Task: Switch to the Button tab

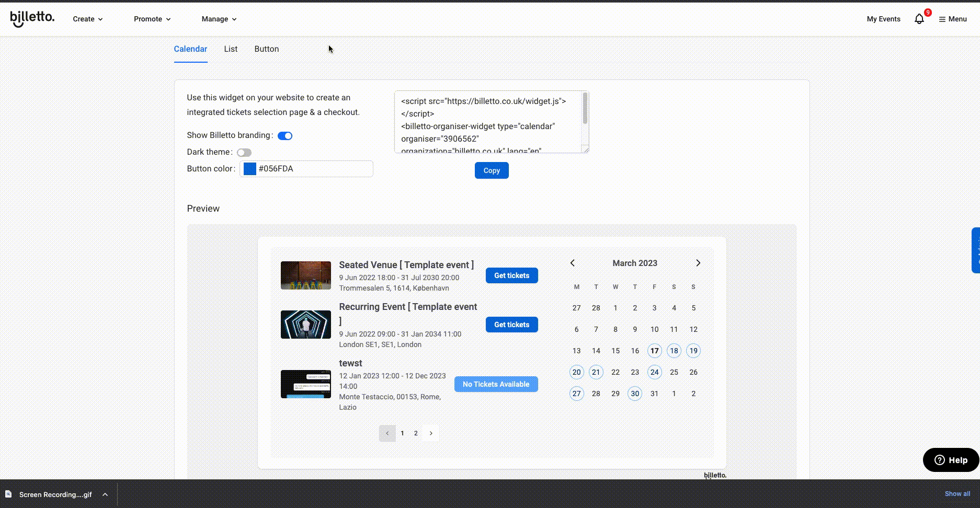Action: pos(267,49)
